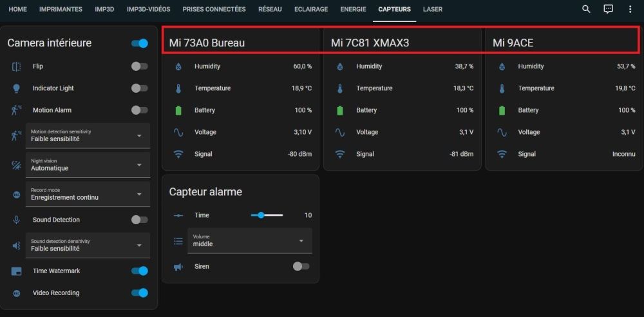The width and height of the screenshot is (644, 317).
Task: Enable the Flip toggle
Action: tap(140, 66)
